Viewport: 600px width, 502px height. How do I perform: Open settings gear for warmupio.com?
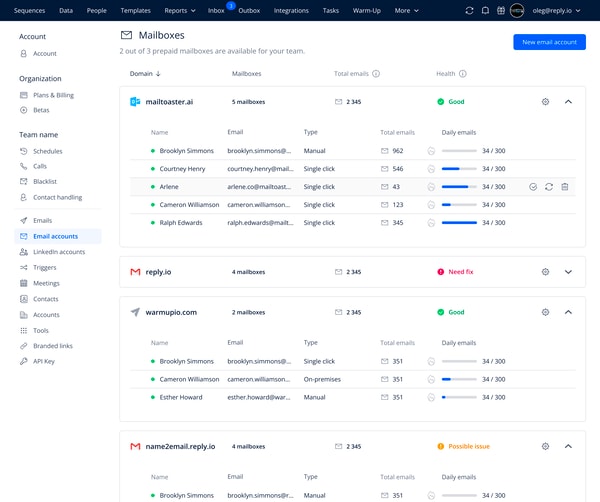[545, 312]
